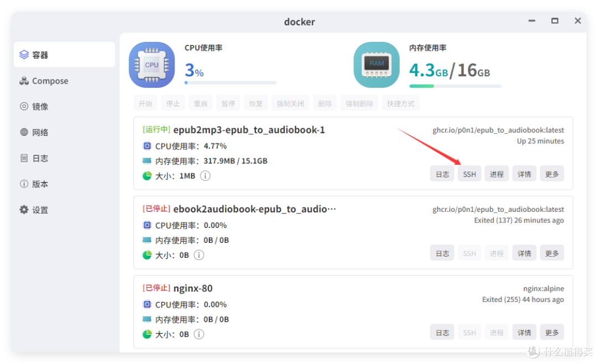
Task: Open the 版本 version page
Action: coord(64,184)
